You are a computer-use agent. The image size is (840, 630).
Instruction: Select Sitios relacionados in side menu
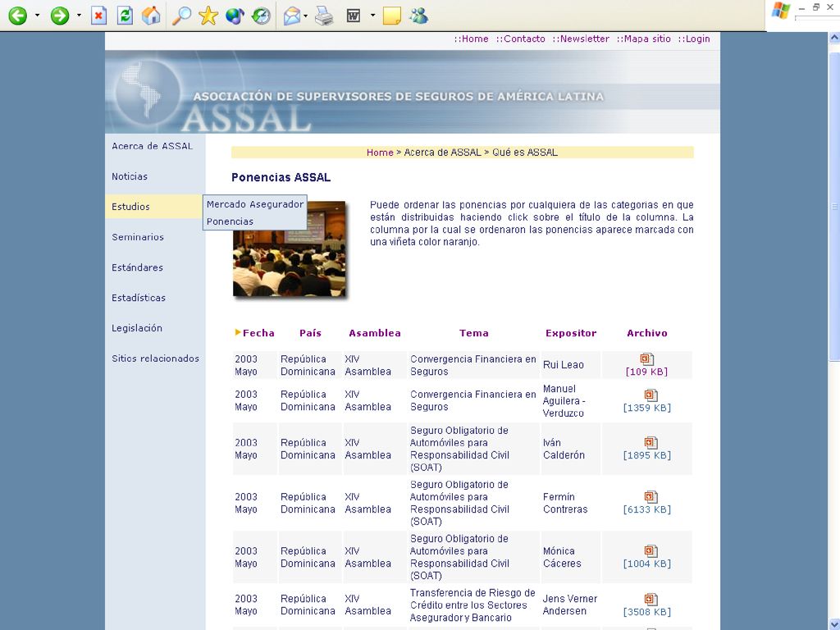click(155, 358)
